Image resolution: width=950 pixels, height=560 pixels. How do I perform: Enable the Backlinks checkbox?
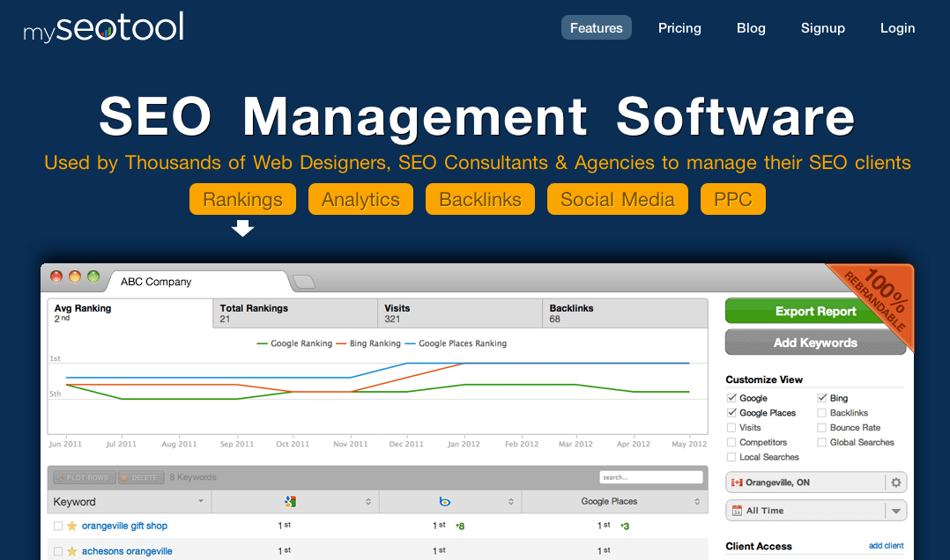click(821, 413)
